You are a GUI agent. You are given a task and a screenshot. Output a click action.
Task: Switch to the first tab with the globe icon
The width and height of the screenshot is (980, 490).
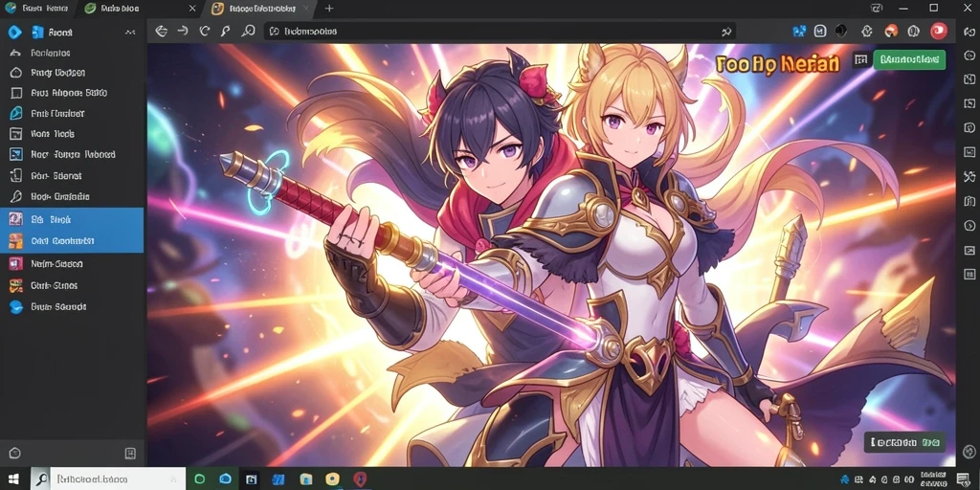coord(37,9)
